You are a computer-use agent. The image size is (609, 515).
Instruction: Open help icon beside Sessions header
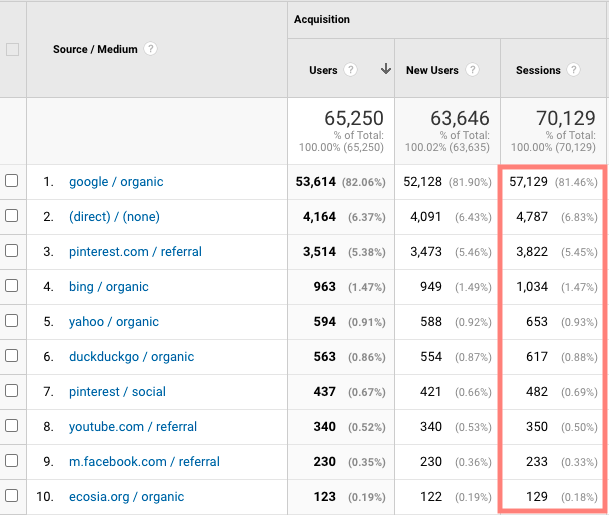click(x=573, y=70)
